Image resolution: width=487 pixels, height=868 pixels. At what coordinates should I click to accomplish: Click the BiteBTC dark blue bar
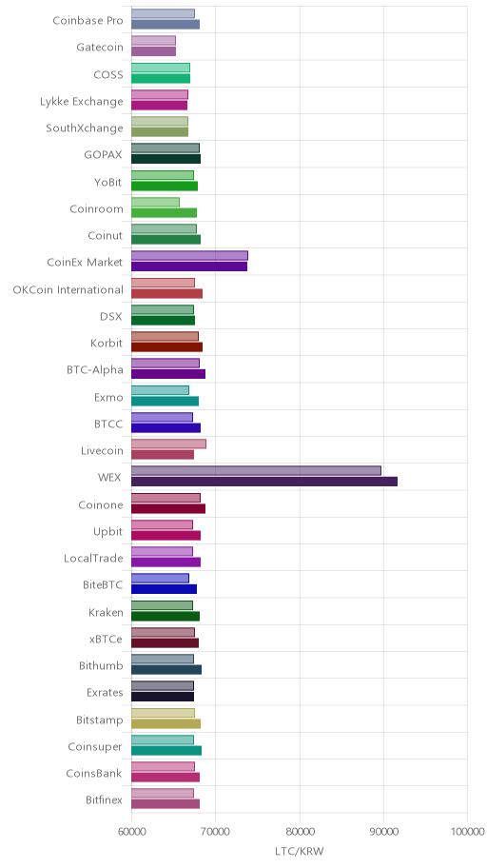click(x=164, y=589)
